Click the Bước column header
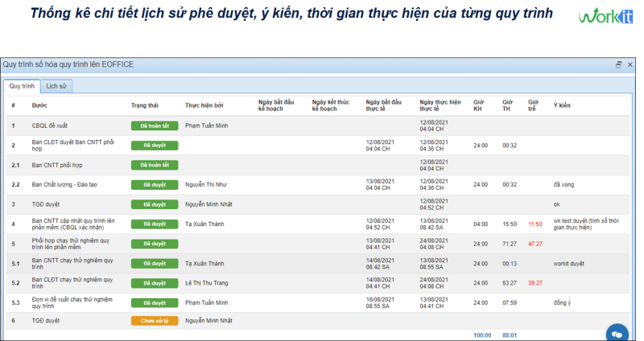 coord(40,105)
